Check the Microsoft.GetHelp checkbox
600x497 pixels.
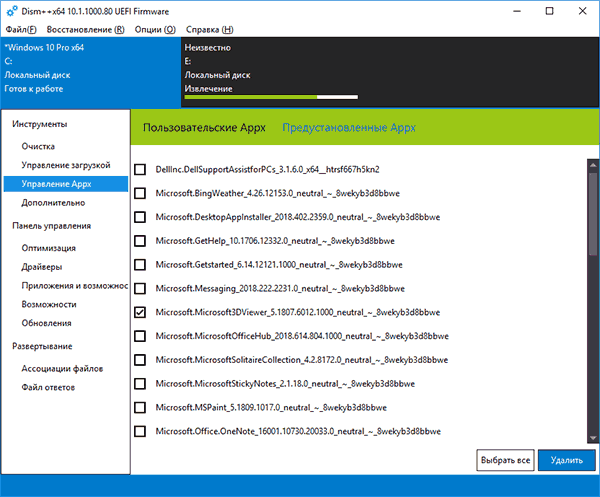[x=140, y=241]
